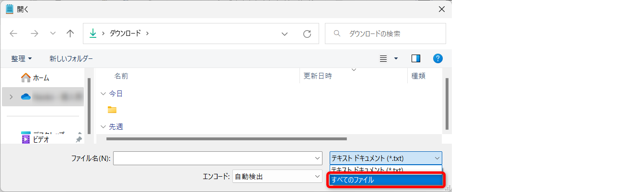
Task: Refresh the current folder view
Action: click(x=307, y=34)
